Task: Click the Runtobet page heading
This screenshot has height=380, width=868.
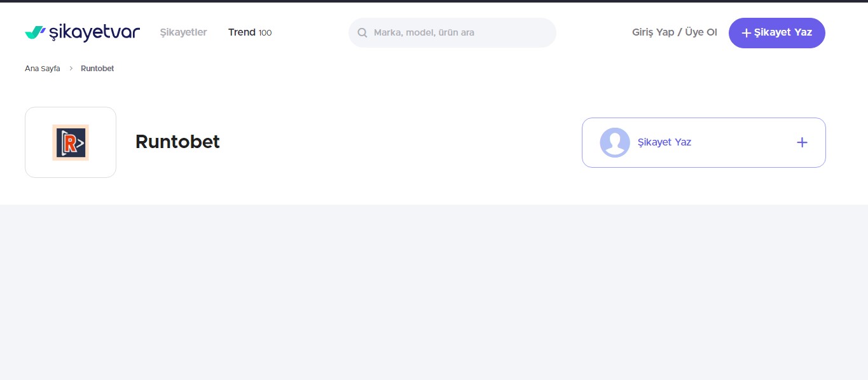Action: 177,142
